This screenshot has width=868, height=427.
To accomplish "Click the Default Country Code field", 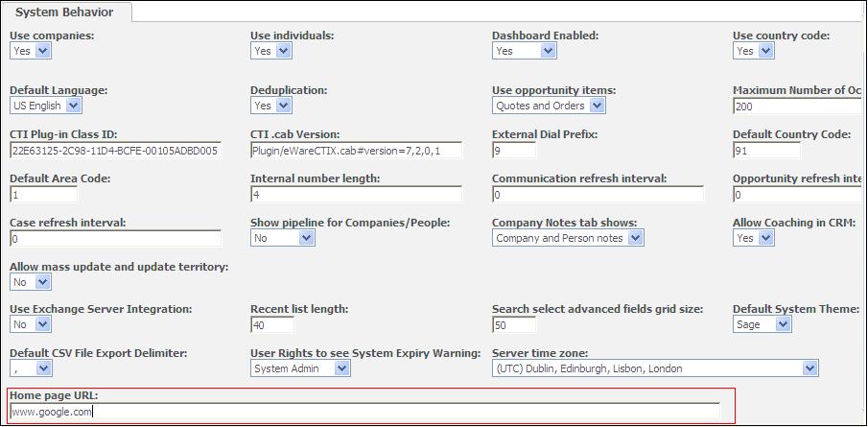I will point(766,150).
